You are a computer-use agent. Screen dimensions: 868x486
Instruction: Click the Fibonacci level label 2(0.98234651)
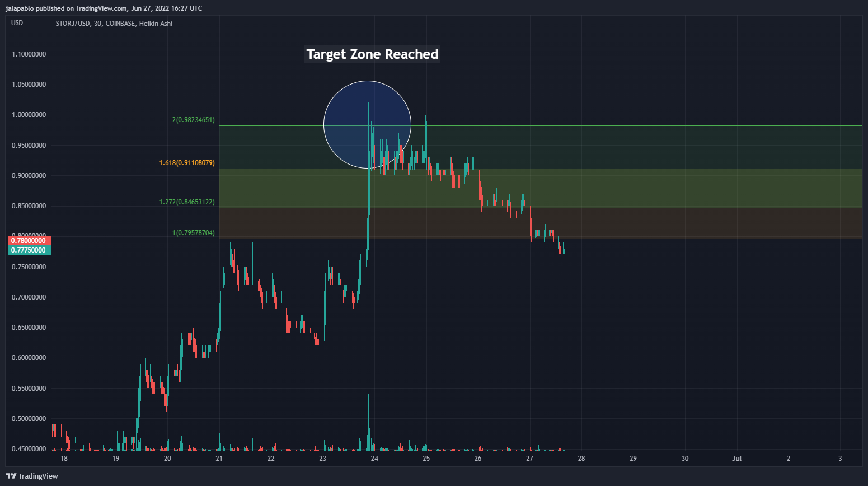[193, 120]
